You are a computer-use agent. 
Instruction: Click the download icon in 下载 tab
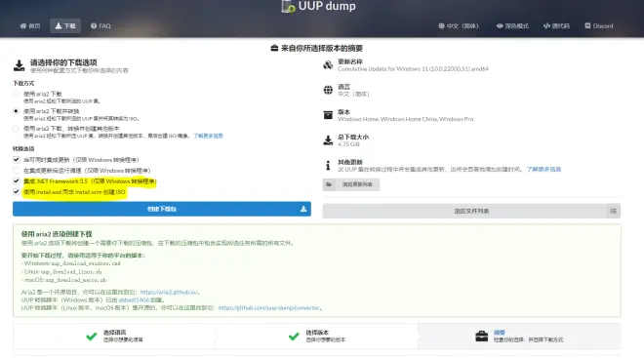click(x=59, y=26)
